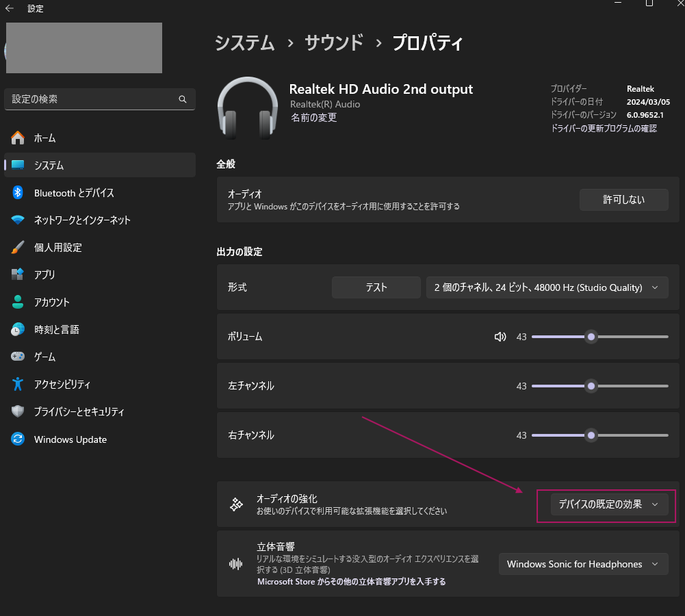Open Bluetooth とデバイス settings
This screenshot has height=616, width=685.
click(x=100, y=192)
